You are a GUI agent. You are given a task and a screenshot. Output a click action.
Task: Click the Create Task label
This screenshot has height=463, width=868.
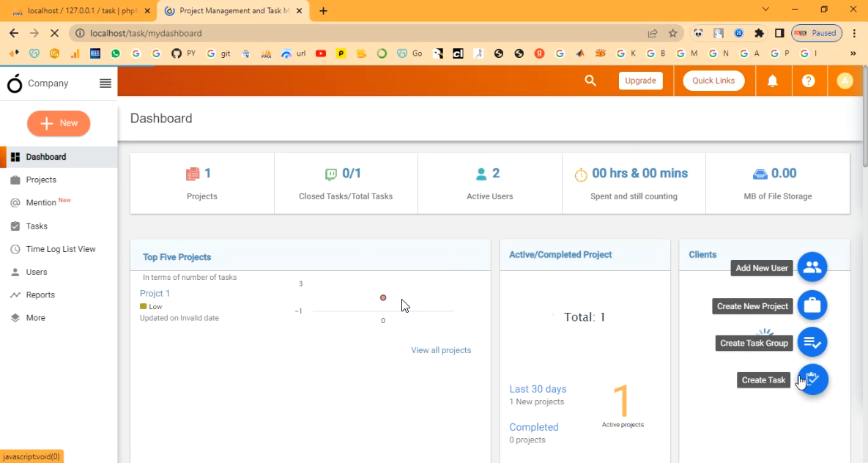pyautogui.click(x=763, y=380)
